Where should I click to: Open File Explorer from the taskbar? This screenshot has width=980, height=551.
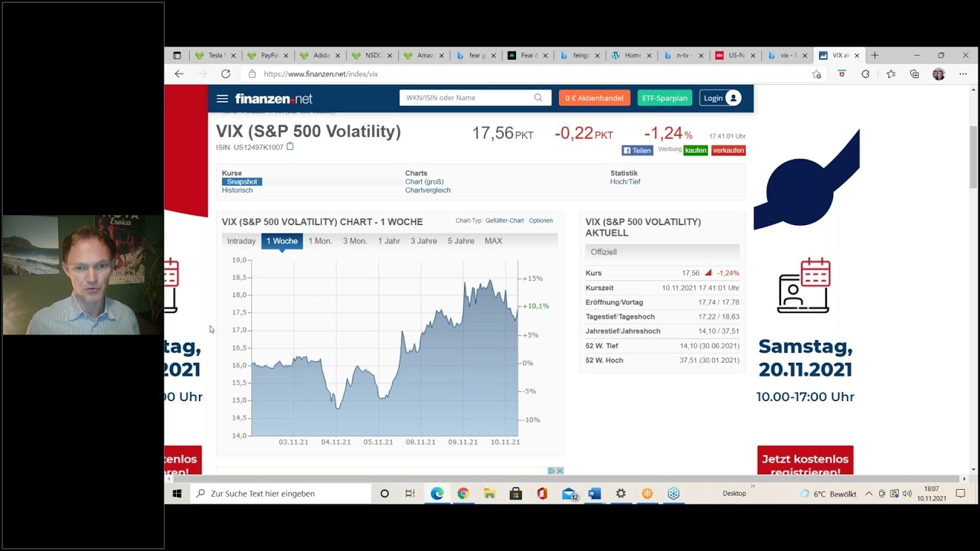coord(489,494)
